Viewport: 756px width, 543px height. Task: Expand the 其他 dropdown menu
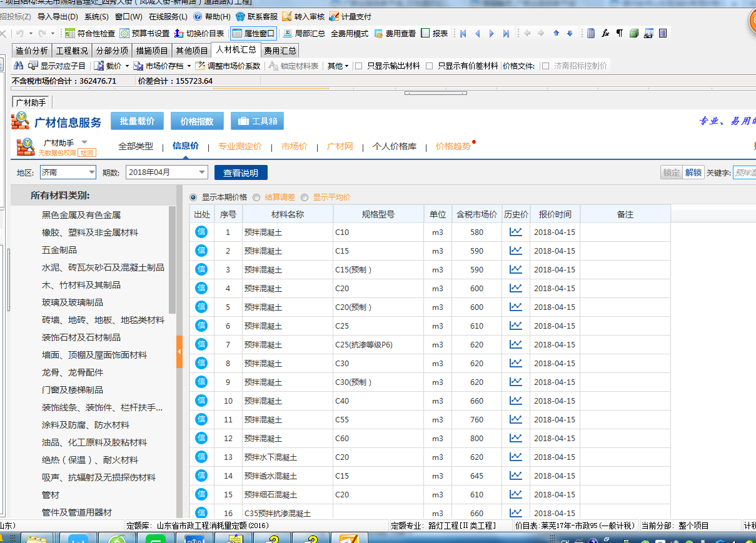click(x=338, y=66)
